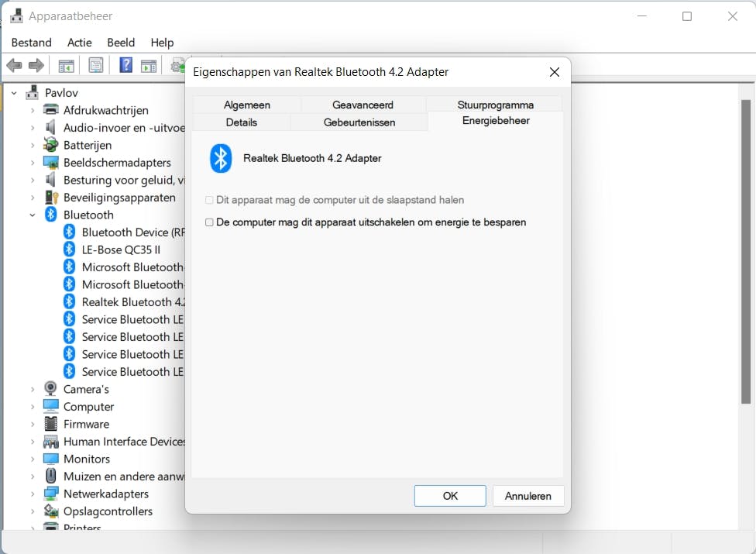Collapse the Pavlov root node
Screen dimensions: 756x554
point(15,92)
